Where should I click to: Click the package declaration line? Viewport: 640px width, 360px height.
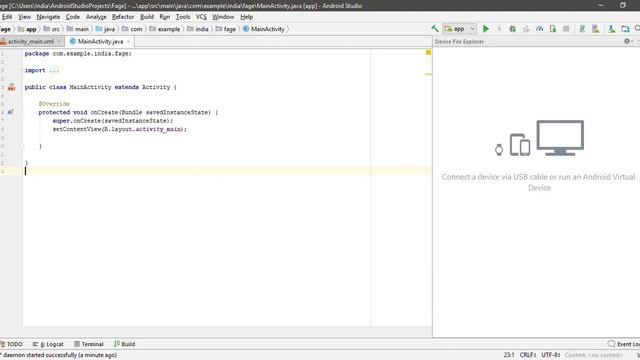click(78, 53)
